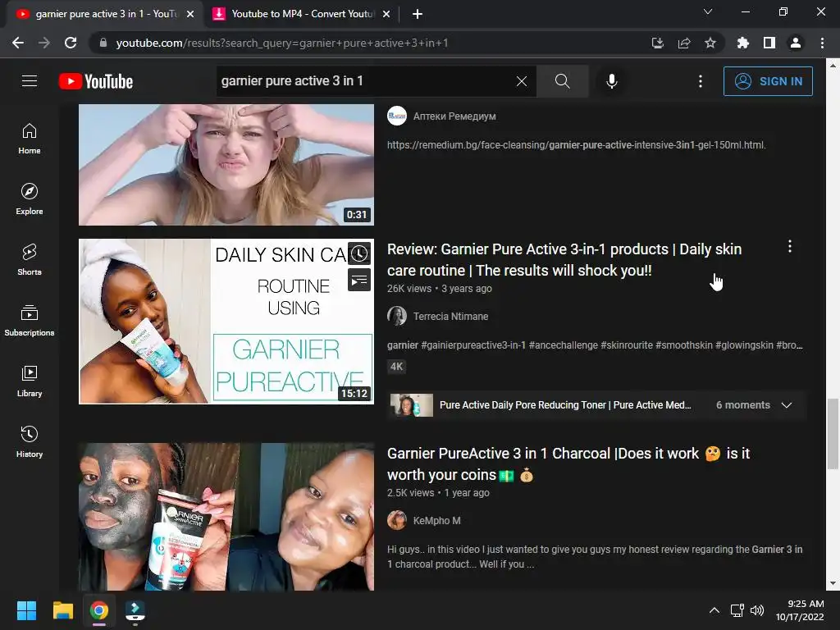Open YouTube settings three-dot menu

pos(701,81)
